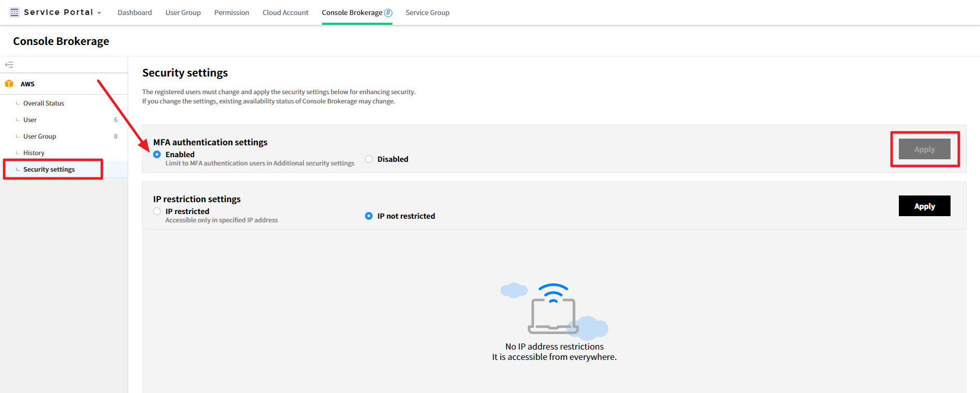
Task: Navigate to the Service Group tab
Action: point(427,12)
